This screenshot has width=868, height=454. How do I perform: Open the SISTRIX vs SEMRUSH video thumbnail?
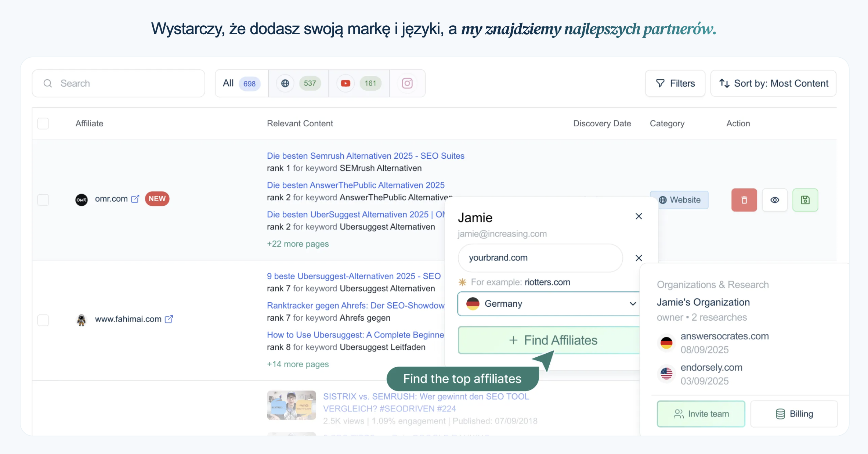pyautogui.click(x=291, y=405)
